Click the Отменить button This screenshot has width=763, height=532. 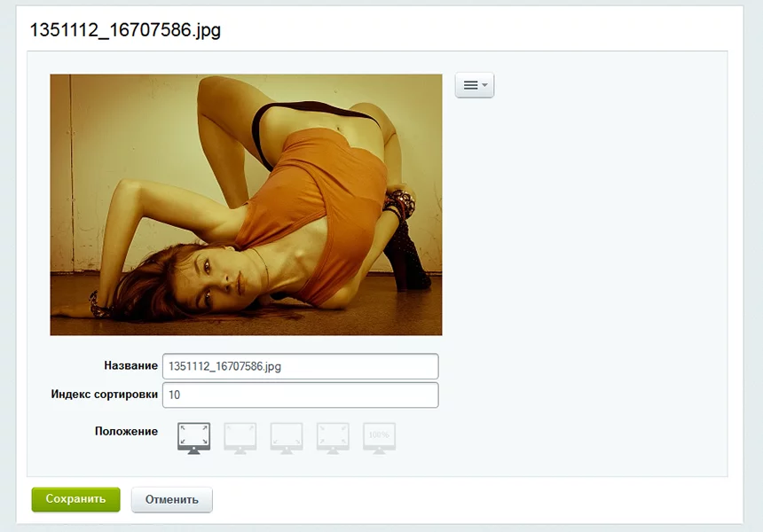172,499
